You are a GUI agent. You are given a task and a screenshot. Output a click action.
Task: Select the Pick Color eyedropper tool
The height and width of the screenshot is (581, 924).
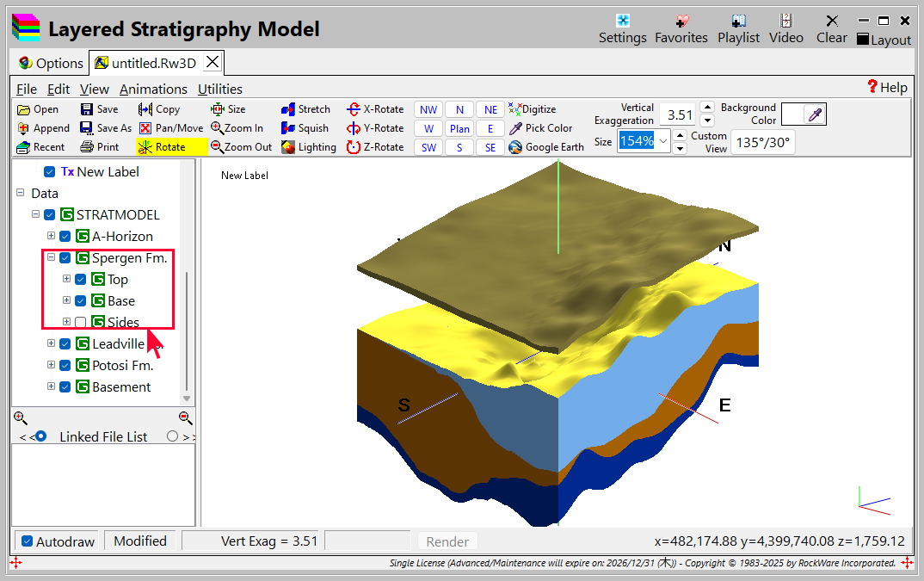coord(540,128)
